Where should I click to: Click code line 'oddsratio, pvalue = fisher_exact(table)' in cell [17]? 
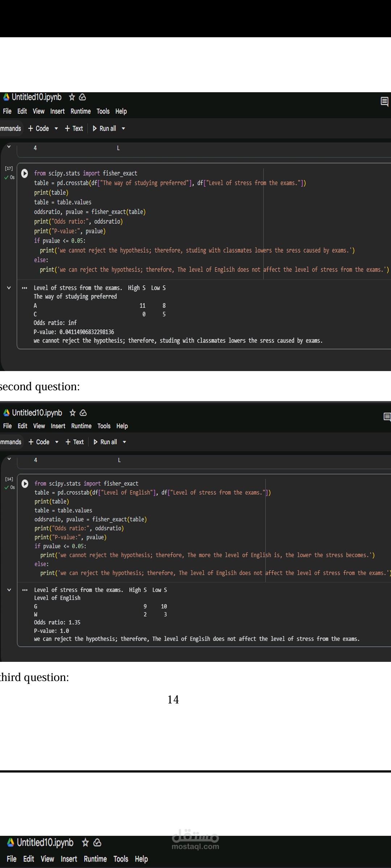pyautogui.click(x=90, y=212)
